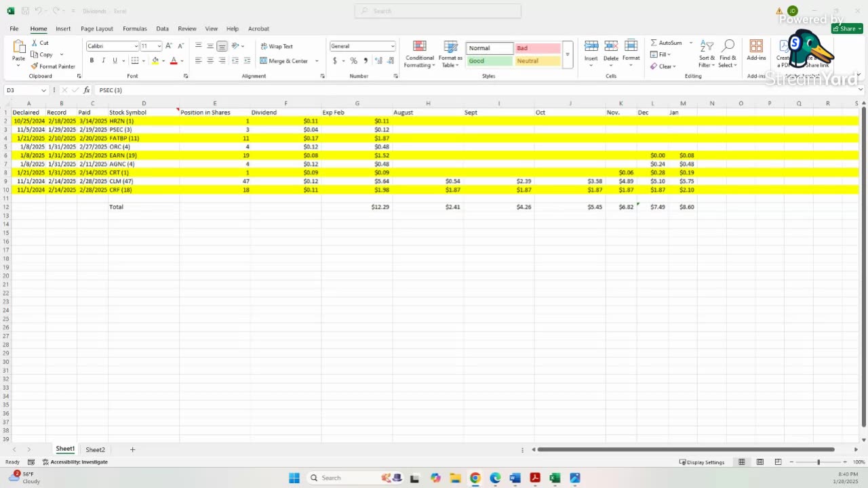This screenshot has width=868, height=488.
Task: Open the number format dropdown showing General
Action: [393, 46]
